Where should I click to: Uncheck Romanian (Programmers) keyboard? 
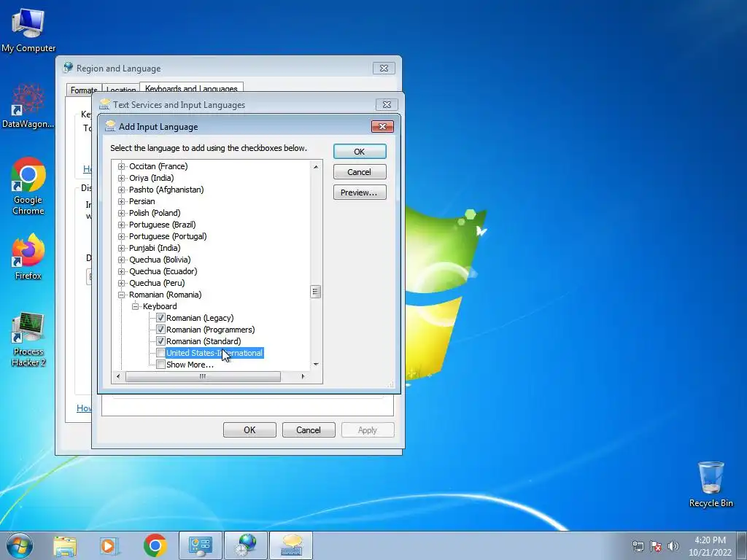point(160,330)
